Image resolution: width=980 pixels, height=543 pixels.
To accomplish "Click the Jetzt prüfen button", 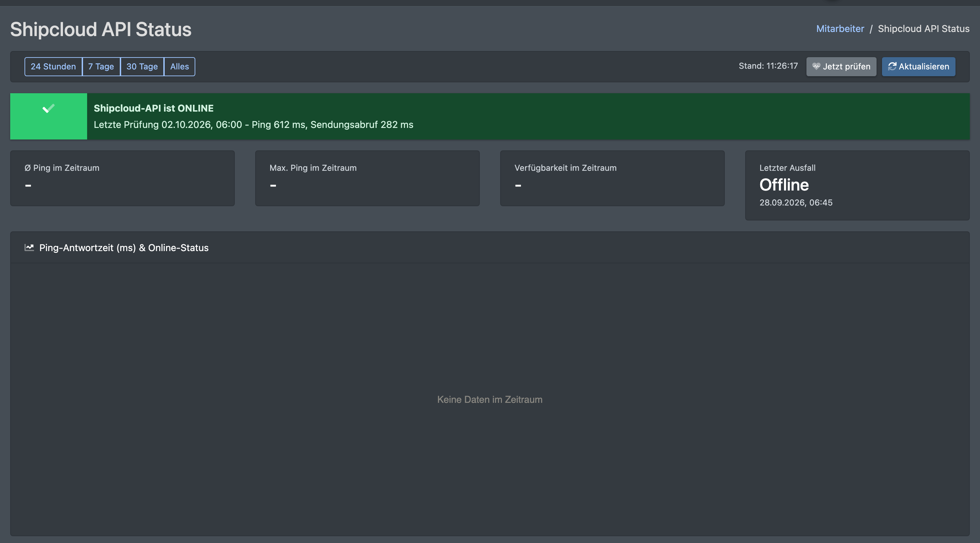I will (841, 67).
